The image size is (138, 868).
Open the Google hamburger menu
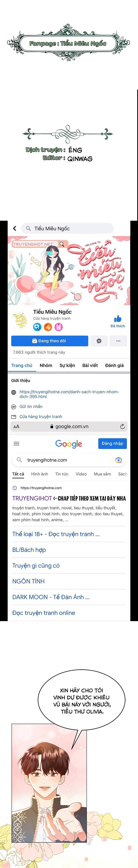pyautogui.click(x=16, y=443)
